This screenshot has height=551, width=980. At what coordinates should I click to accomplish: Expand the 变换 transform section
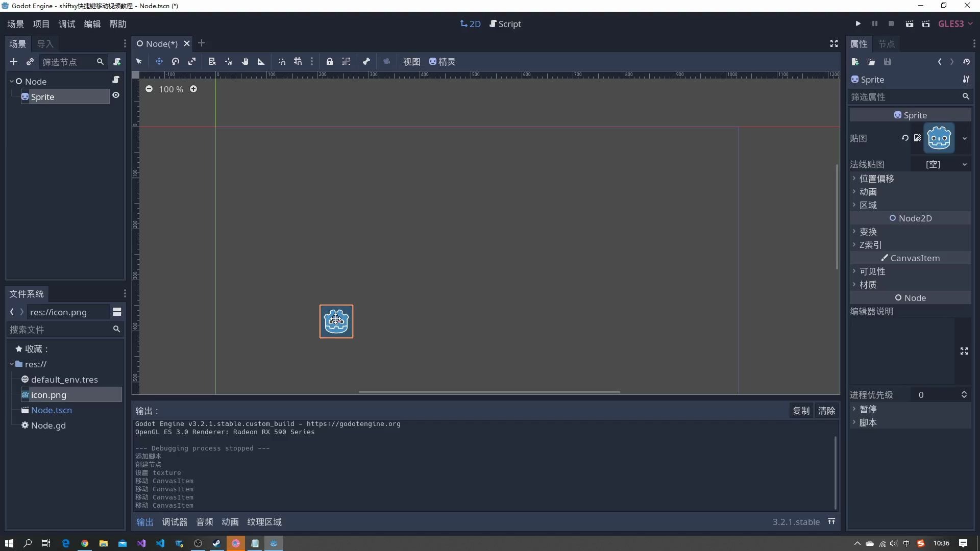click(868, 232)
